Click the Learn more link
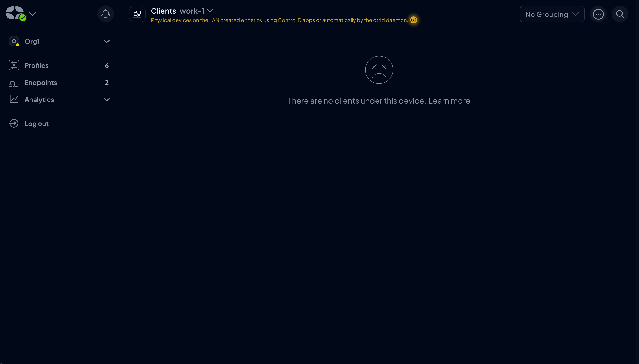 [x=449, y=101]
